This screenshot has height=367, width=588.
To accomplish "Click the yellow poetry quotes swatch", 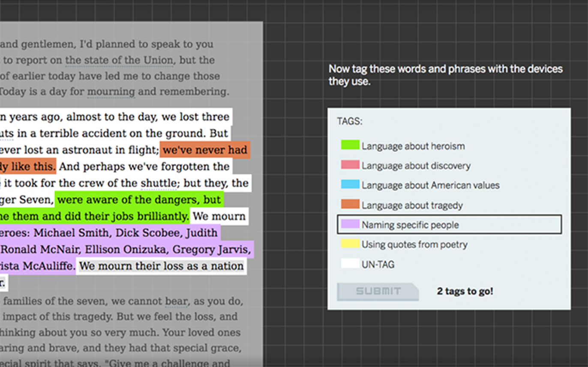I will point(350,244).
